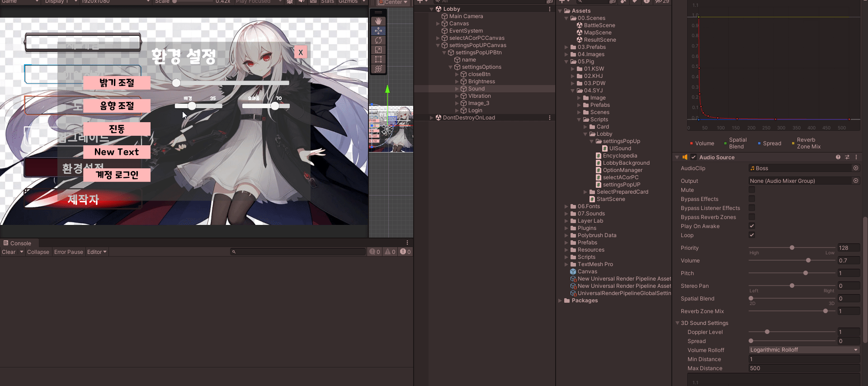The width and height of the screenshot is (868, 386).
Task: Toggle the Mute checkbox
Action: point(752,190)
